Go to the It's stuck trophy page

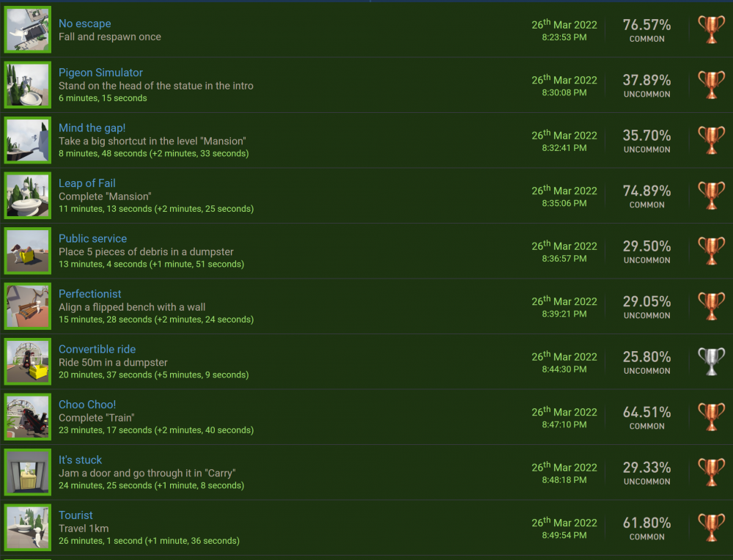coord(80,460)
